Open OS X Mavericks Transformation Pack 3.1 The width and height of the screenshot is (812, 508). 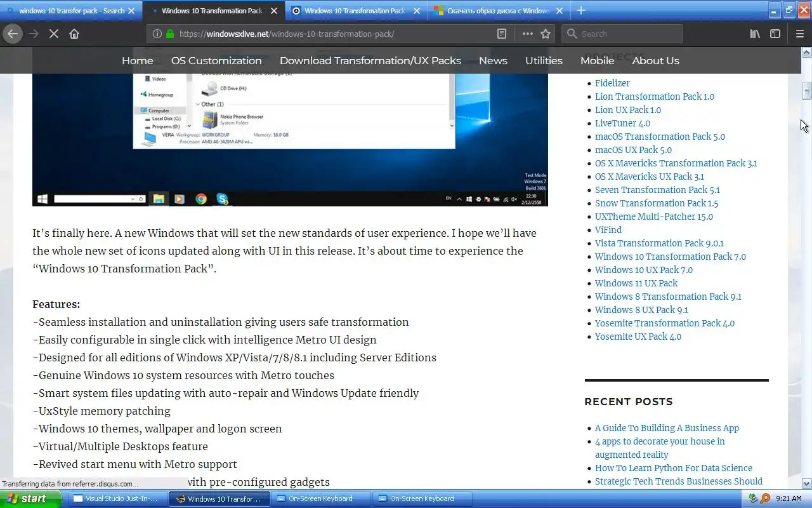pos(676,163)
